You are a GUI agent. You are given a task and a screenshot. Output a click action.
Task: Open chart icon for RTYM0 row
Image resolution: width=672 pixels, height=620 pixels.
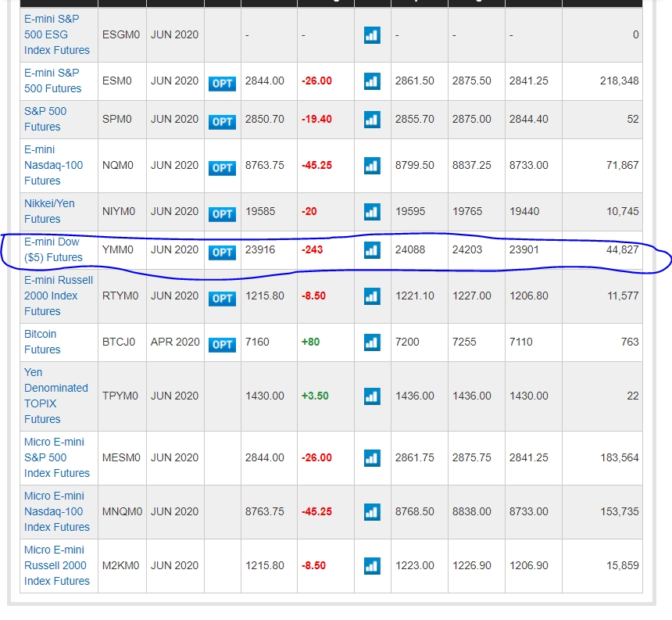[372, 296]
